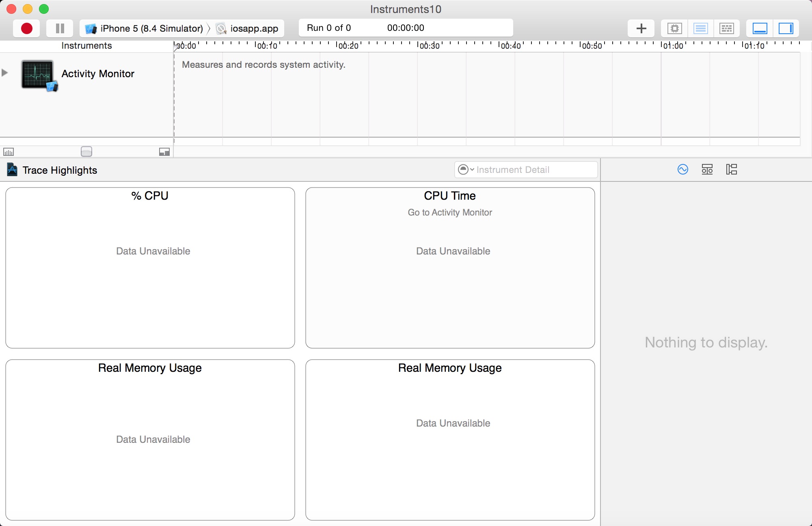Click the 00:10 mark on the timeline ruler
Image resolution: width=812 pixels, height=526 pixels.
[267, 45]
